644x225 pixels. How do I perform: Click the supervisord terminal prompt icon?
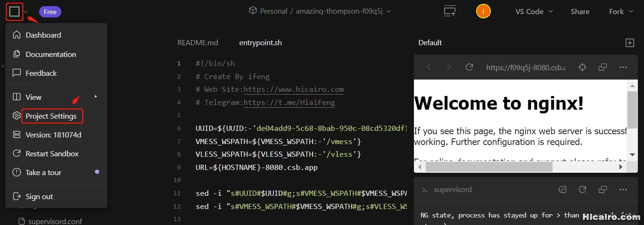pyautogui.click(x=425, y=190)
